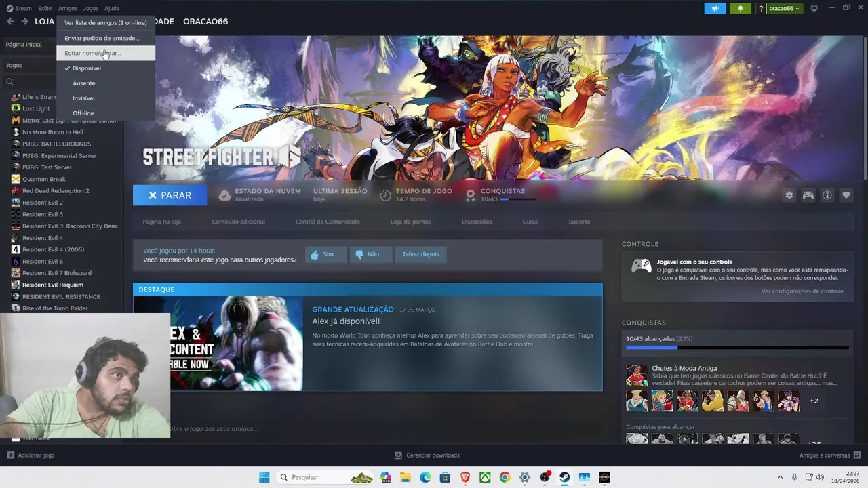Click the cloud status checkmark icon
Image resolution: width=868 pixels, height=488 pixels.
coord(224,195)
